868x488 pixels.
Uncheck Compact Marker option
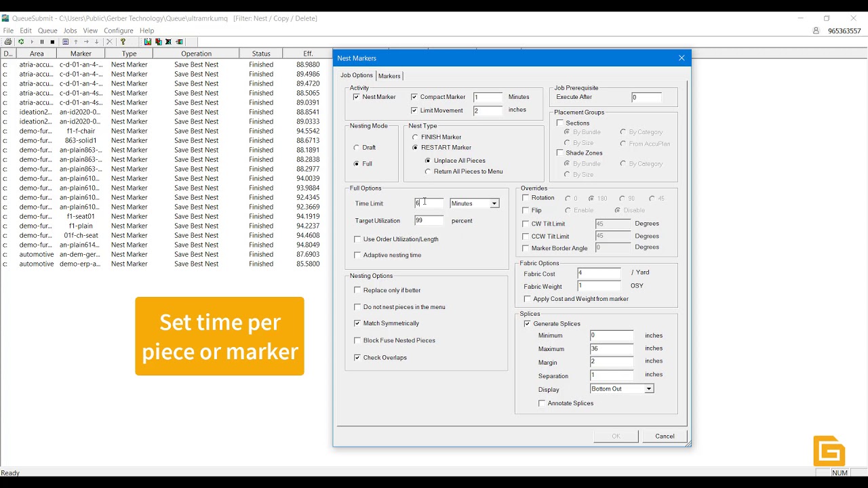pos(414,97)
